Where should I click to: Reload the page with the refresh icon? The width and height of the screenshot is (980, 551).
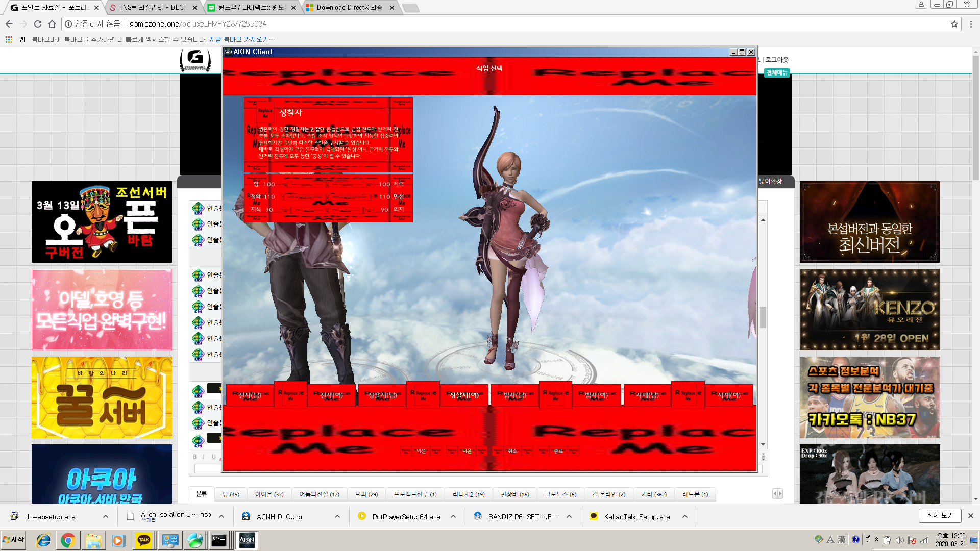[x=38, y=24]
